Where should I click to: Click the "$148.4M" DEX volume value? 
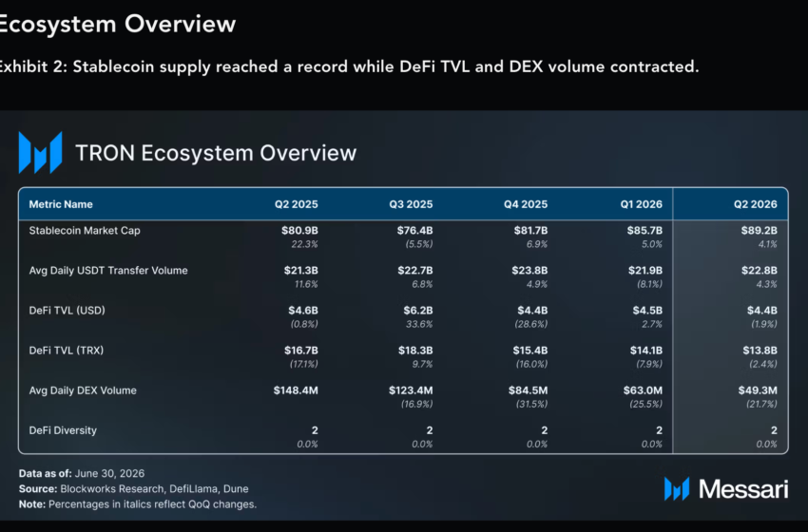pos(296,390)
